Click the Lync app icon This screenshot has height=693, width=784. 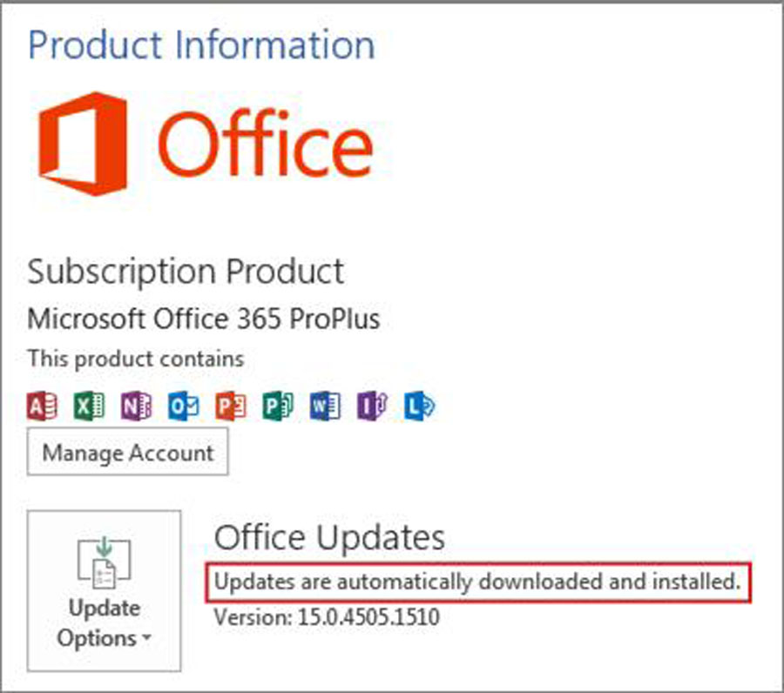(x=419, y=406)
